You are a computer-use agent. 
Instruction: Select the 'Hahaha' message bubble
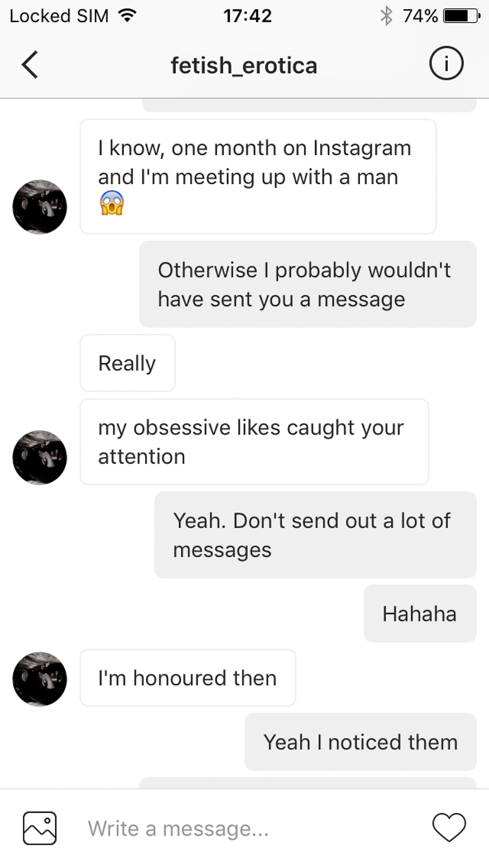coord(420,613)
